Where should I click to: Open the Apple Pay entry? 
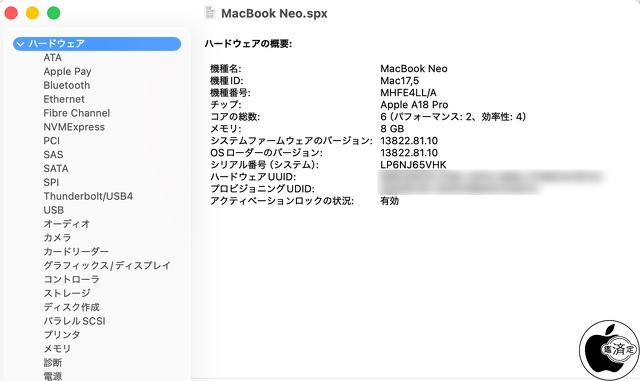pos(67,71)
